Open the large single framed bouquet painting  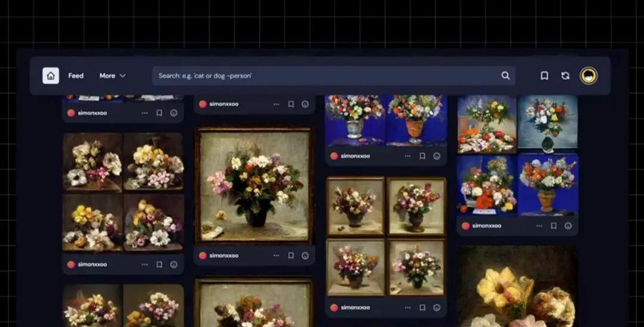coord(254,185)
